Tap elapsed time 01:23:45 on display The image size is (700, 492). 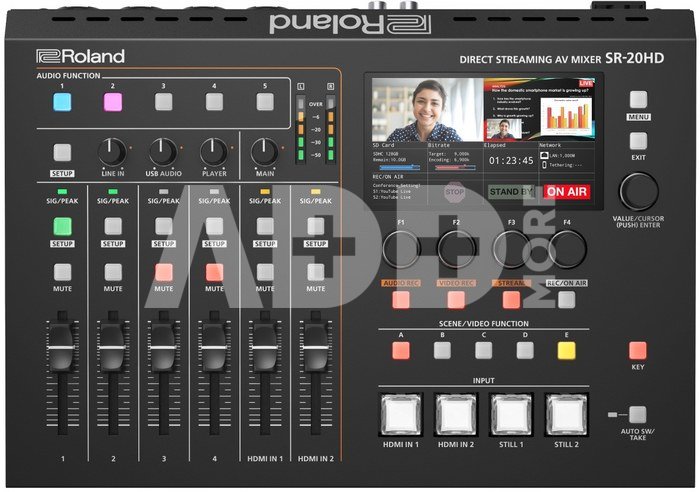pyautogui.click(x=511, y=161)
